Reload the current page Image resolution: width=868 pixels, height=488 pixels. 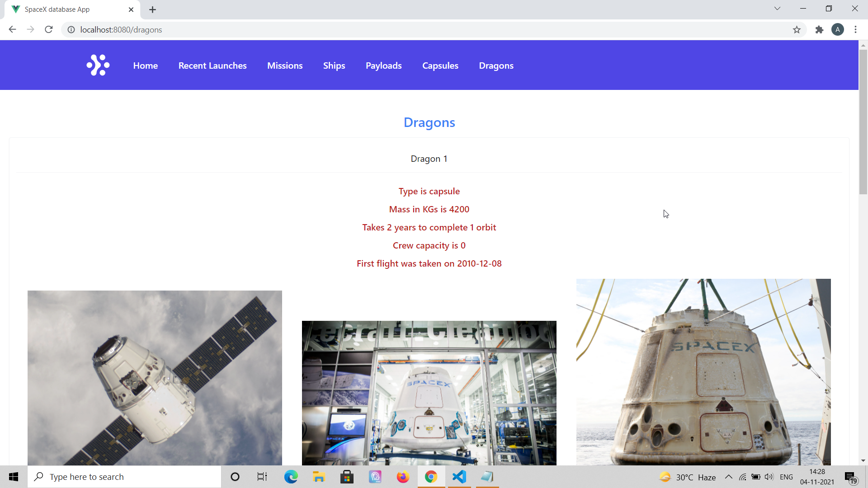click(x=49, y=30)
